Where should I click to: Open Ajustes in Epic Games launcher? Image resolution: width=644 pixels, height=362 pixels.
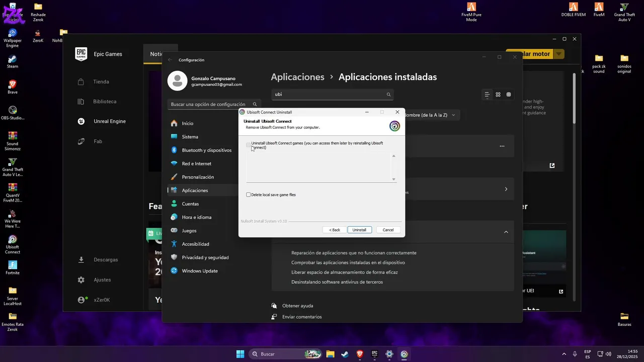pyautogui.click(x=102, y=280)
